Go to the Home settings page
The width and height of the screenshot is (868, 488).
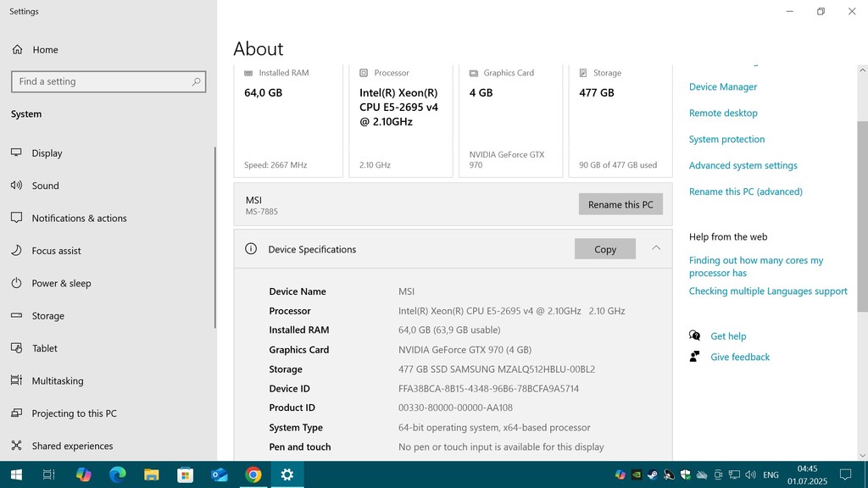46,50
